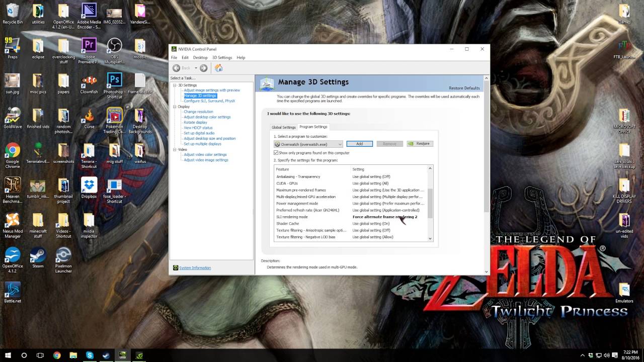Select the Shader Cache setting row
Image resolution: width=644 pixels, height=362 pixels.
351,223
